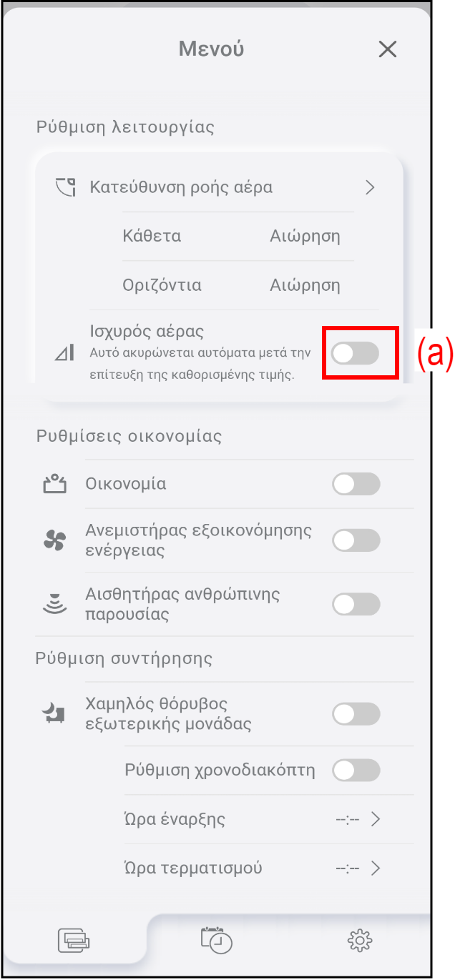Click the Οικονομία economy icon
460x980 pixels.
click(x=54, y=485)
